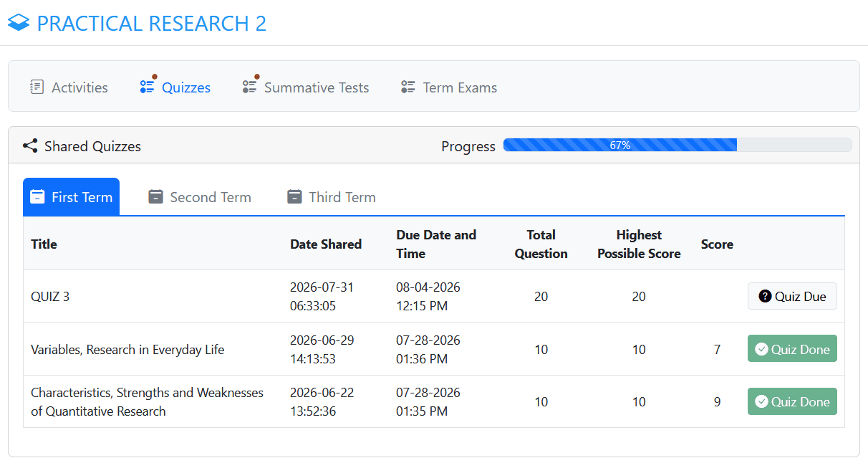Image resolution: width=868 pixels, height=463 pixels.
Task: Switch to the Second Term tab
Action: pyautogui.click(x=200, y=197)
